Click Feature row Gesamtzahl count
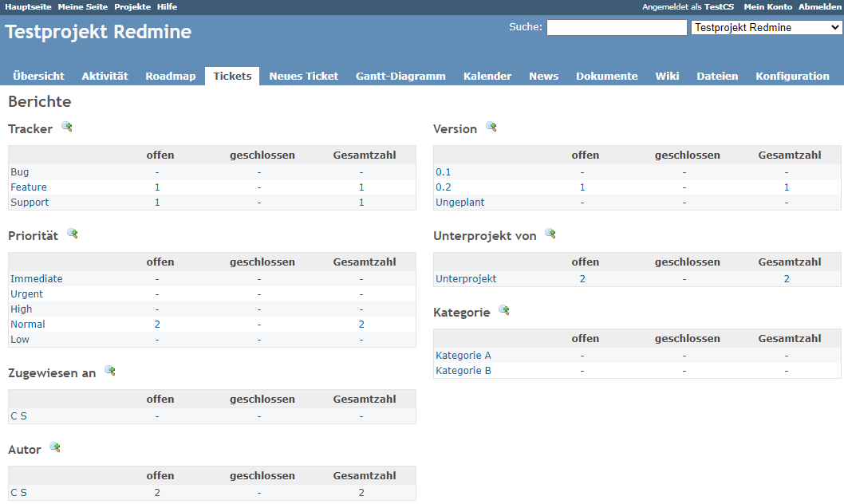Screen dimensions: 844x504 point(361,187)
